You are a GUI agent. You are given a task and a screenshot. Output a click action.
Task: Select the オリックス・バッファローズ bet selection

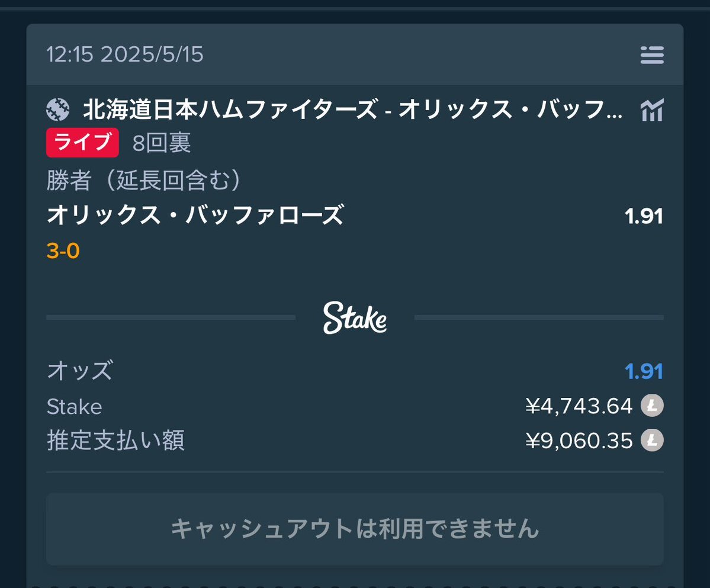tap(195, 214)
